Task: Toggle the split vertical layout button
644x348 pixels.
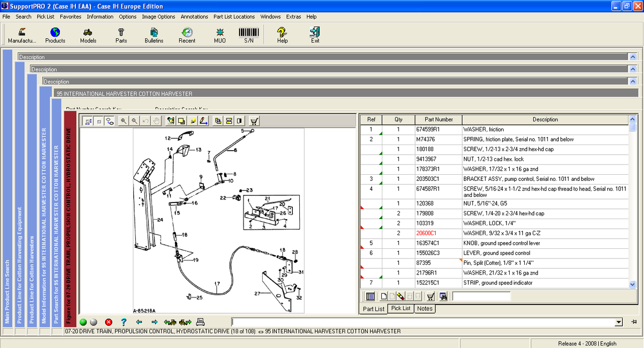Action: [x=229, y=121]
